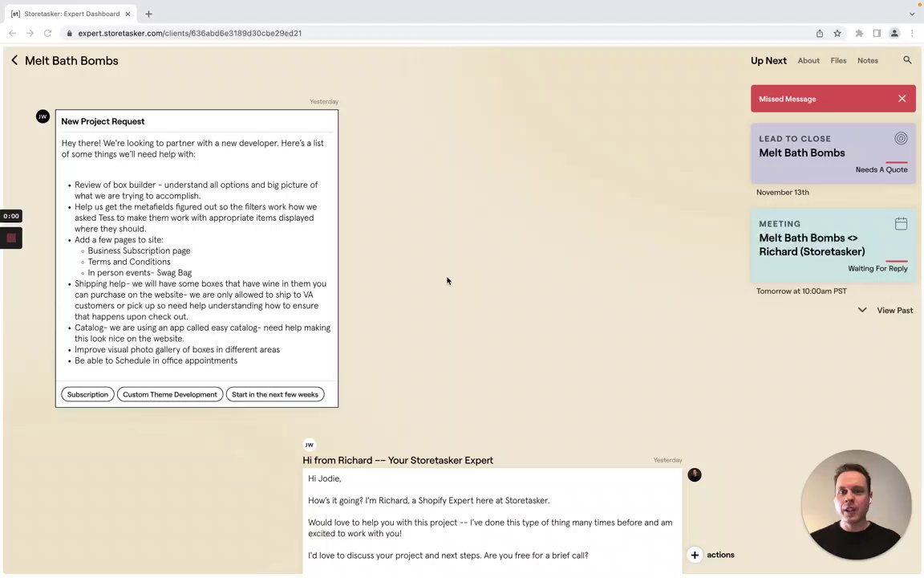Screen dimensions: 924x578
Task: Share page via the share icon
Action: coord(819,33)
